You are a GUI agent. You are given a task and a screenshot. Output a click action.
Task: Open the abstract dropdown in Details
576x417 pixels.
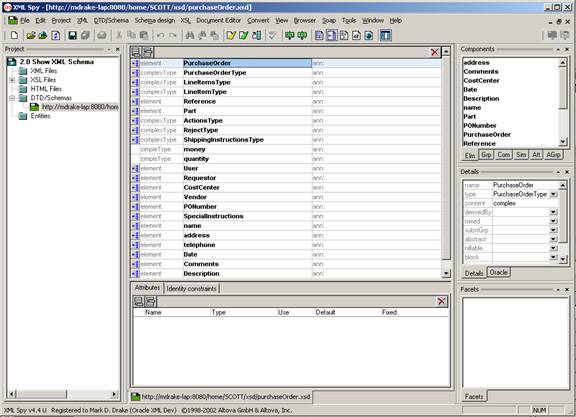[553, 239]
